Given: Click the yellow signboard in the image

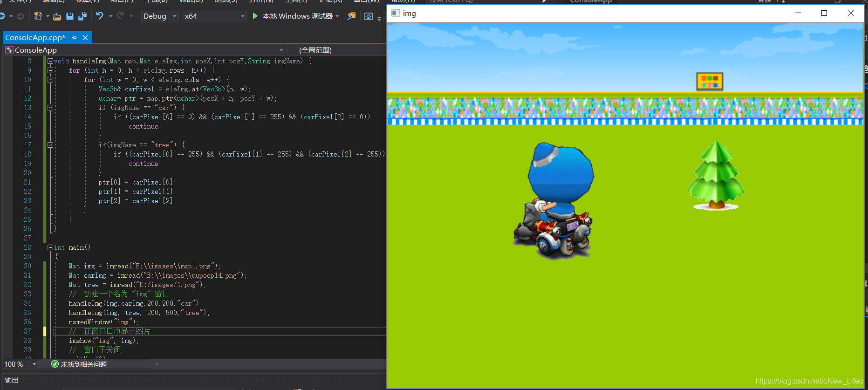Looking at the screenshot, I should [x=710, y=82].
